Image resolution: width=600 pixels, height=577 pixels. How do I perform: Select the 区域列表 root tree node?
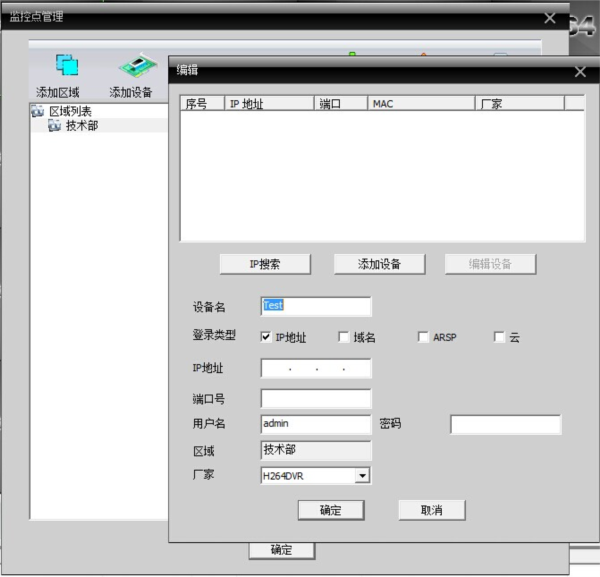[x=70, y=111]
